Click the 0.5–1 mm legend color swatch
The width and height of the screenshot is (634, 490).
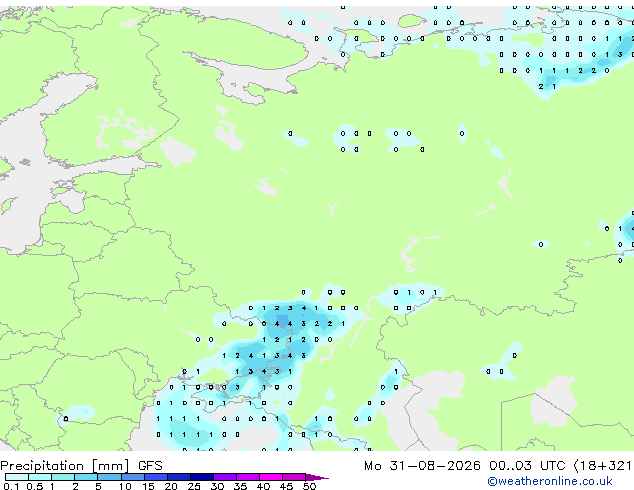pyautogui.click(x=40, y=477)
